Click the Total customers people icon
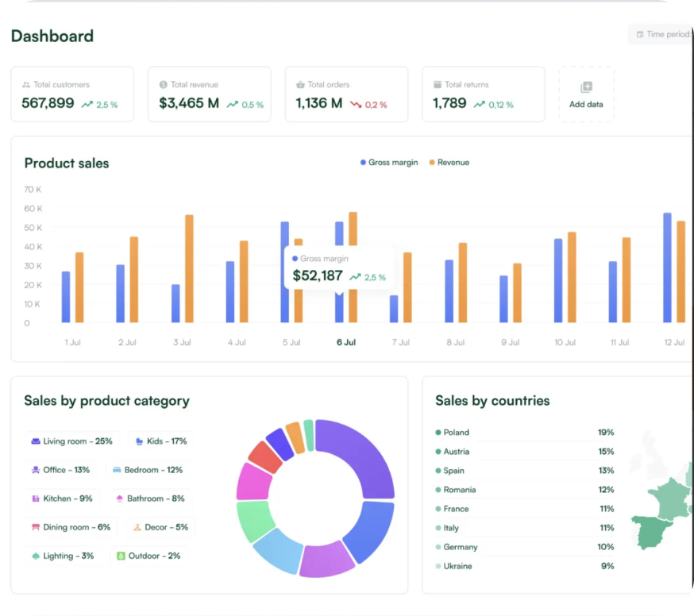 (26, 84)
